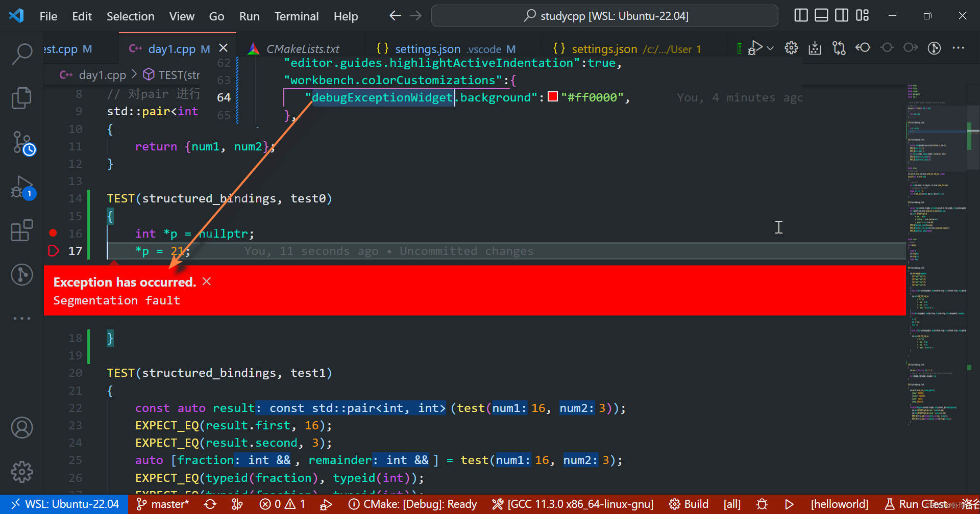Click the current debug line 17 marker
Screen dimensions: 980x514
[53, 250]
